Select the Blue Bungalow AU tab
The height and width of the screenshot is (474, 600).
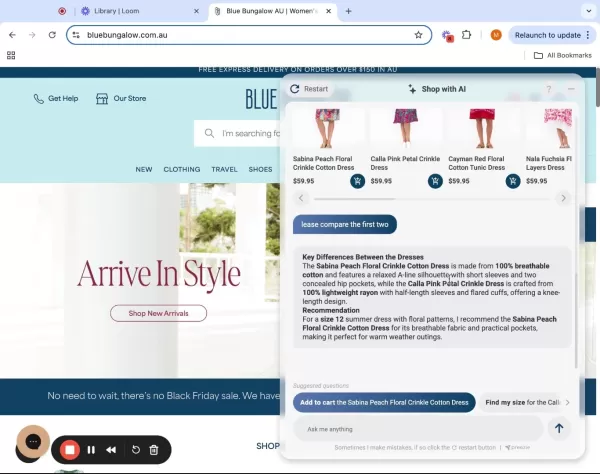point(272,11)
